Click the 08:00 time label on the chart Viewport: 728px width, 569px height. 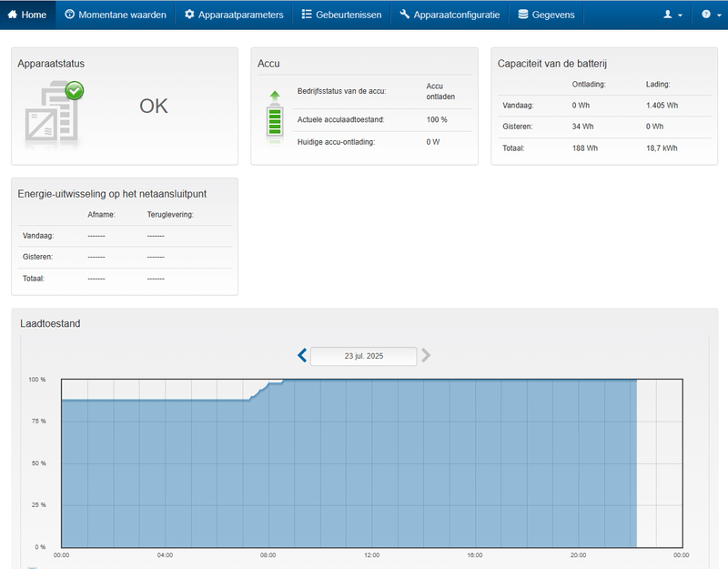pos(268,555)
